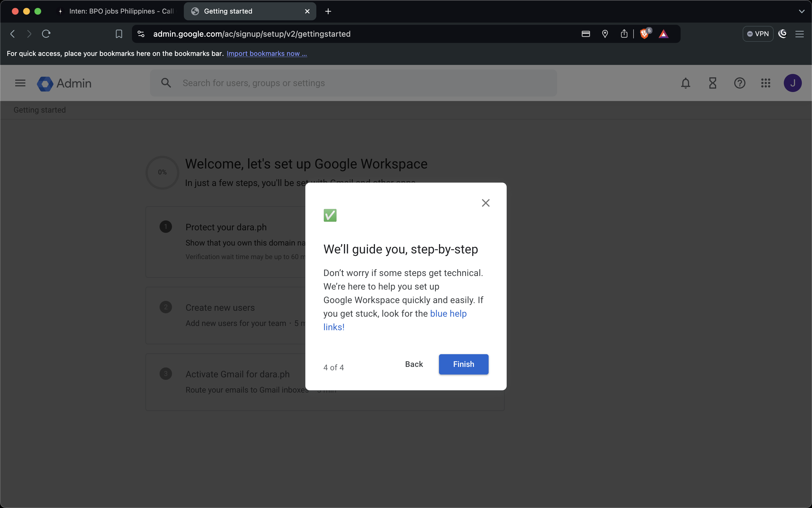
Task: Open the Create new users step
Action: (220, 308)
